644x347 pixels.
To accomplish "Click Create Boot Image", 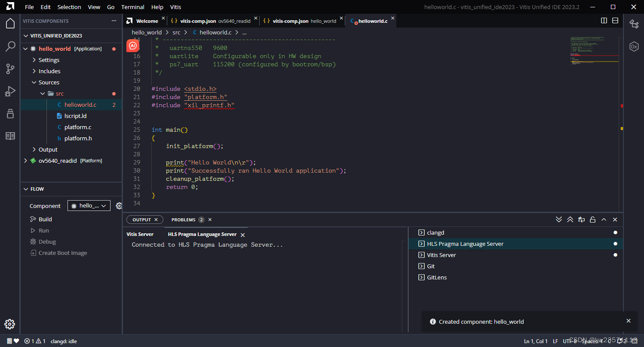I will (63, 253).
